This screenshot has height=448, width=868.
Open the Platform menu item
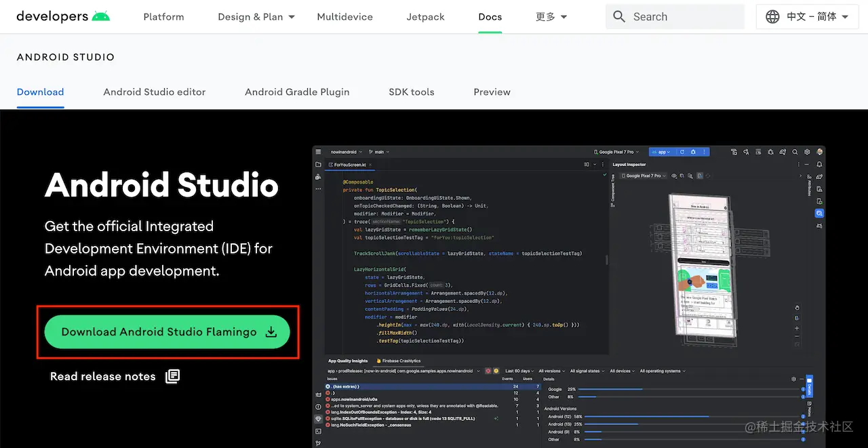pos(163,17)
